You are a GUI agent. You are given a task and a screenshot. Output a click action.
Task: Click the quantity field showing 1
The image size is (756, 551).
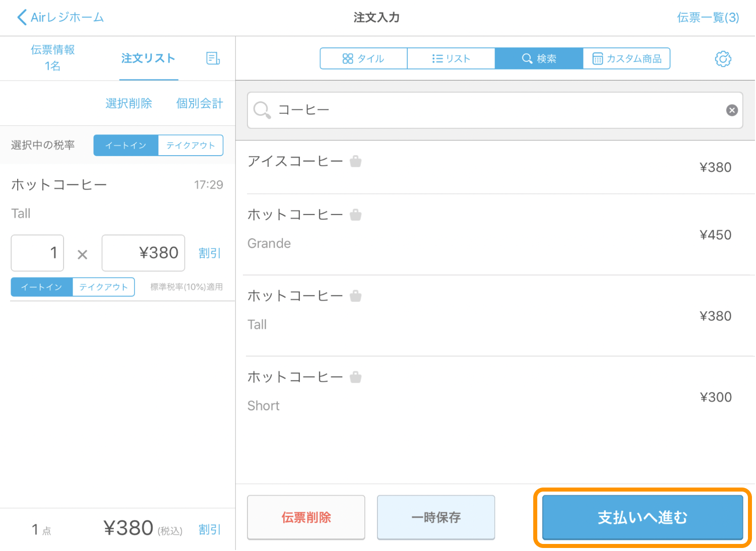(x=38, y=253)
